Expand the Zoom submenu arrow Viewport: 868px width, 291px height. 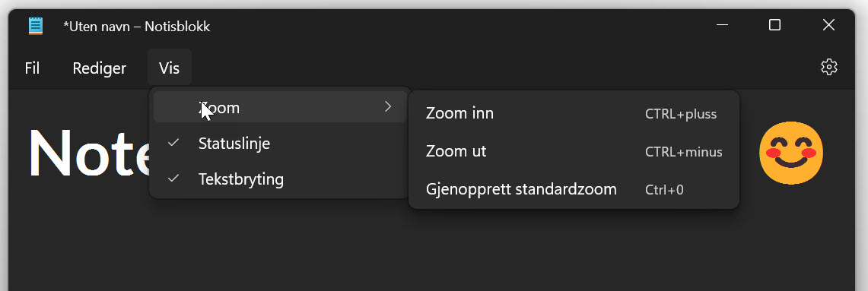[x=388, y=107]
